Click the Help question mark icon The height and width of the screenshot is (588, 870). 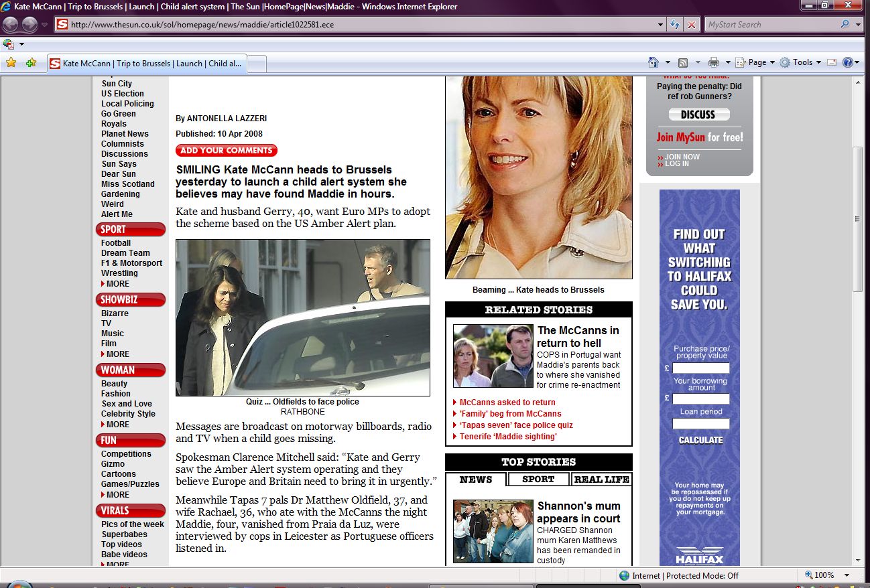click(848, 62)
